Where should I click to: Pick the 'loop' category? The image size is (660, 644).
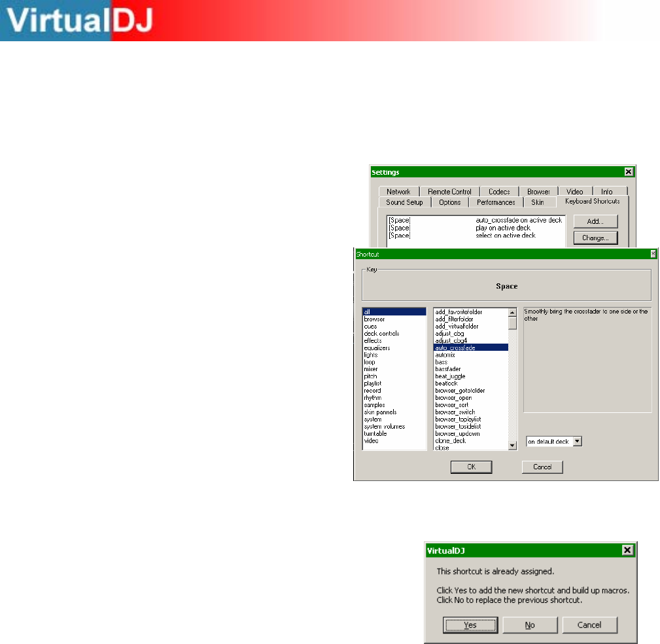pos(394,362)
